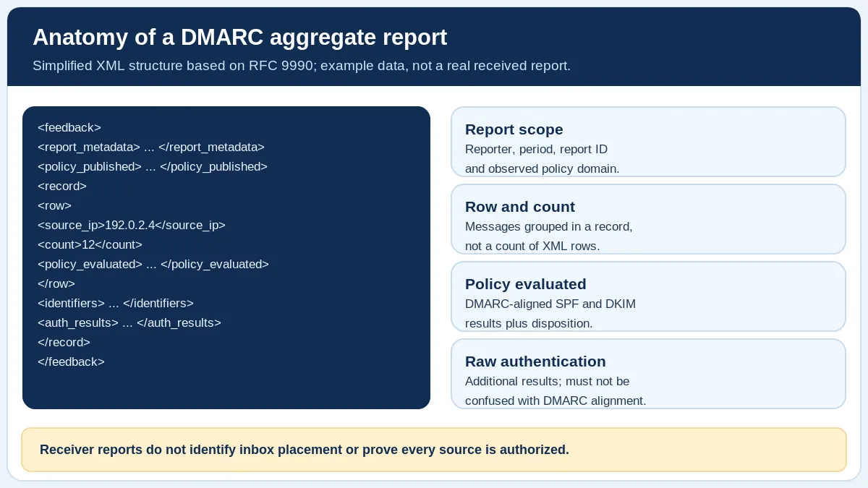
Task: Click 'DMARC-aligned SPF and DKIM' text
Action: 550,304
